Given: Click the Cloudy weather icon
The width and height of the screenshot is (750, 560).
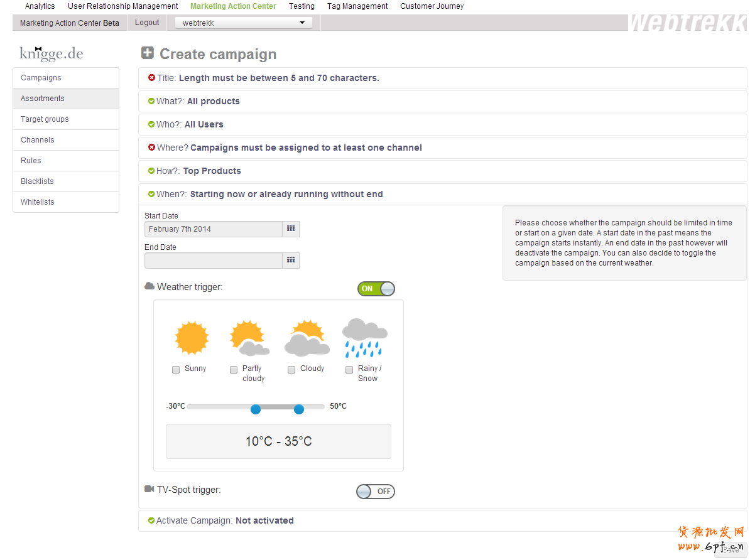Looking at the screenshot, I should [307, 338].
